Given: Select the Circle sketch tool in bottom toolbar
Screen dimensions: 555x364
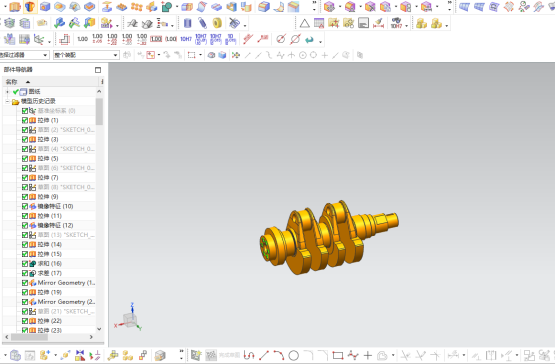Looking at the screenshot, I should [293, 355].
